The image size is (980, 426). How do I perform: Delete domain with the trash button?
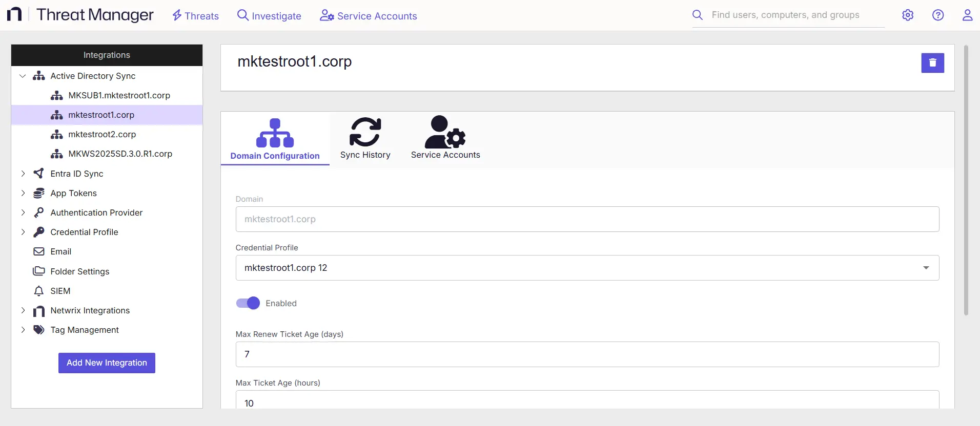(932, 63)
